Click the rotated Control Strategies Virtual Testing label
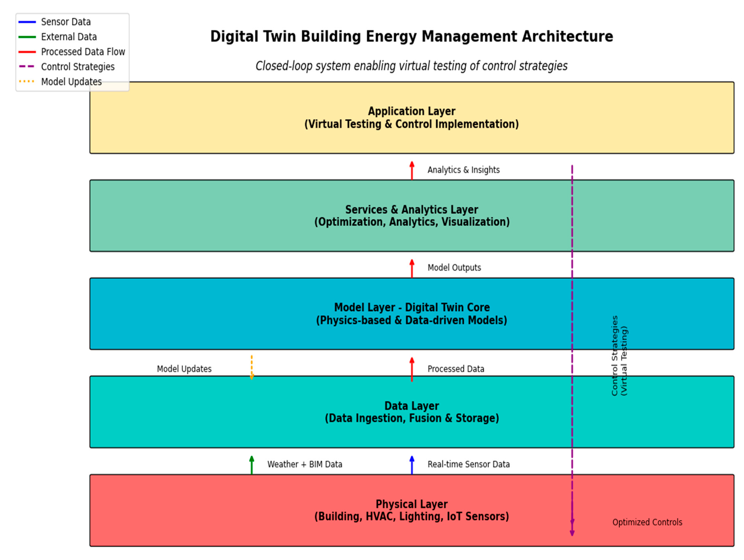744x560 pixels. pyautogui.click(x=619, y=356)
